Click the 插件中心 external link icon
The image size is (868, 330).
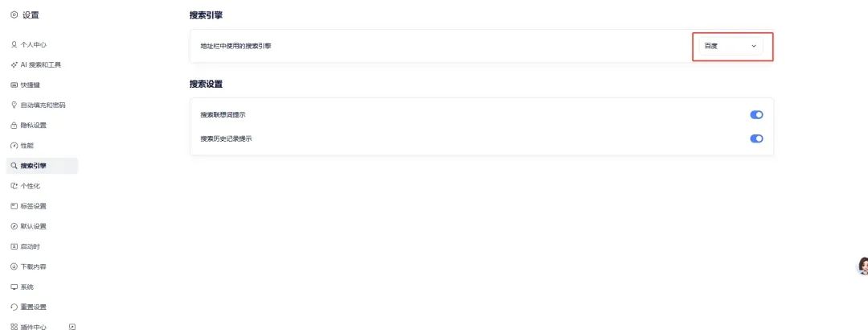(72, 327)
